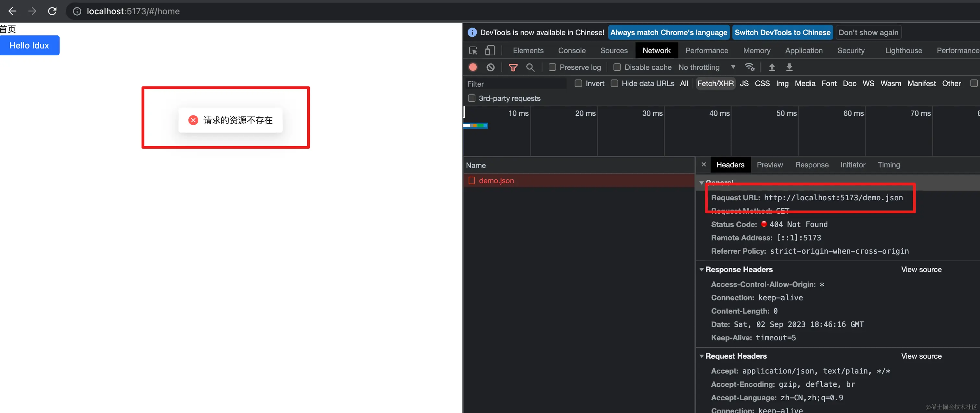Check the checkbox after the Other filter
980x413 pixels.
tap(974, 83)
